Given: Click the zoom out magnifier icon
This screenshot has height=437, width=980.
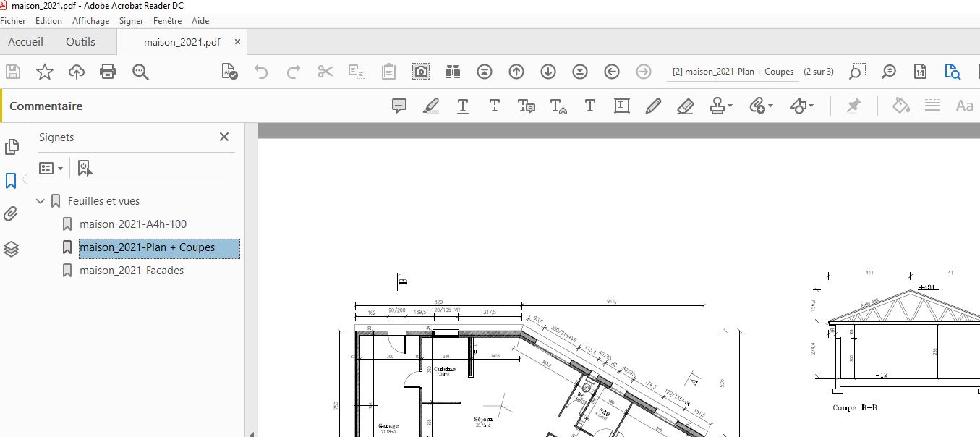Looking at the screenshot, I should 889,72.
